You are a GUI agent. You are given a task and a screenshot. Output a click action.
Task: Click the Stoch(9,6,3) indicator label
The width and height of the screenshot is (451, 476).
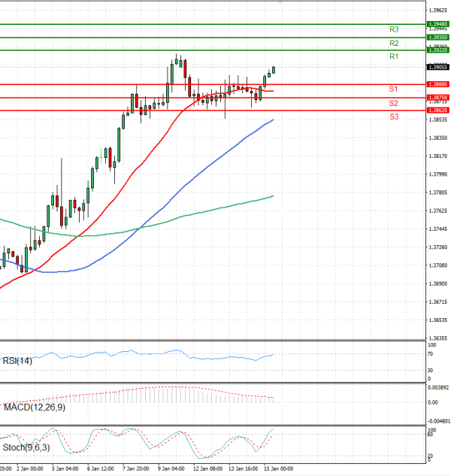click(x=27, y=448)
